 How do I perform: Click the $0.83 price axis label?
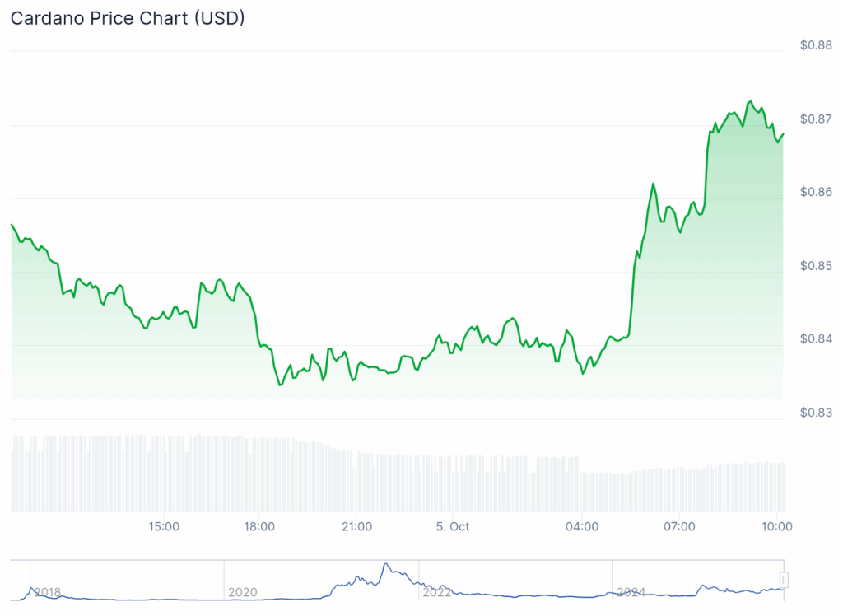click(x=816, y=413)
